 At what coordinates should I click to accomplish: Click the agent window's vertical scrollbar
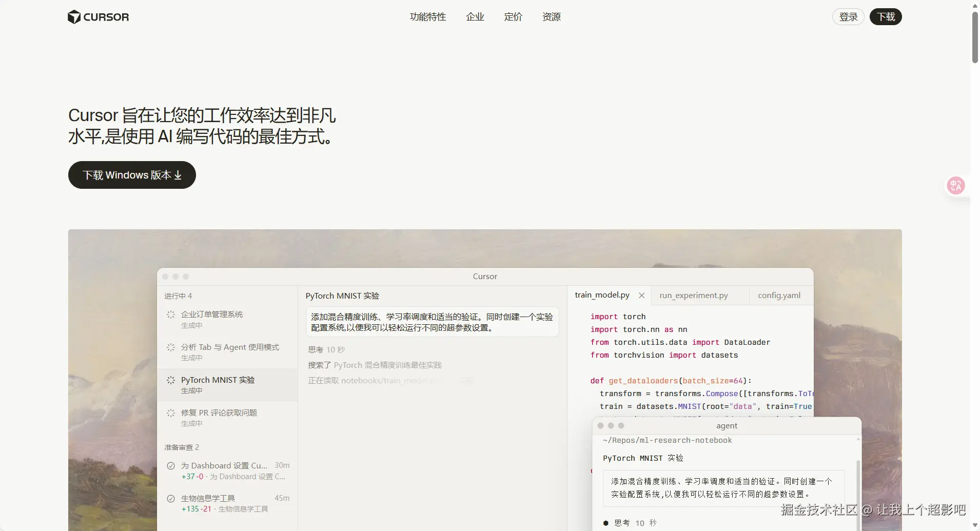pyautogui.click(x=858, y=495)
